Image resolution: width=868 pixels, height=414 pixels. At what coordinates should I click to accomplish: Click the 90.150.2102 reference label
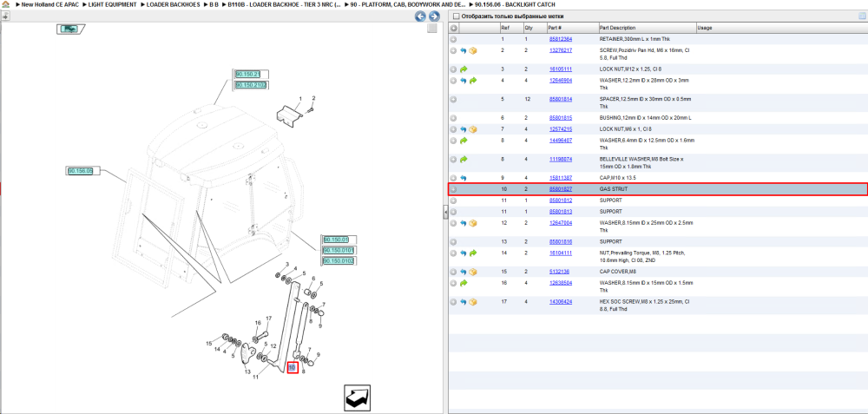[250, 85]
